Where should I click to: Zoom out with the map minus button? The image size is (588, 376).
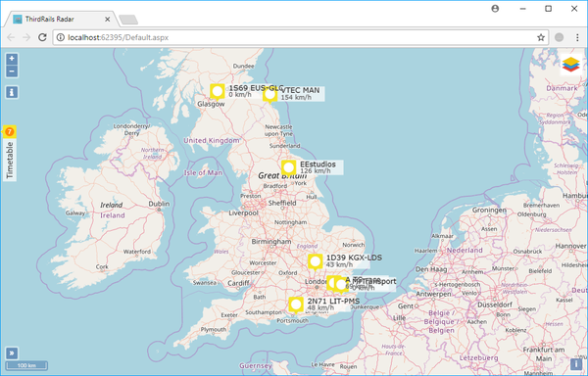pos(12,71)
